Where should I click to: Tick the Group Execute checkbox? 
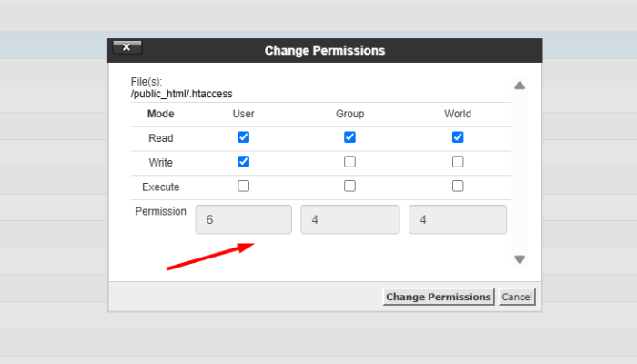pos(349,187)
